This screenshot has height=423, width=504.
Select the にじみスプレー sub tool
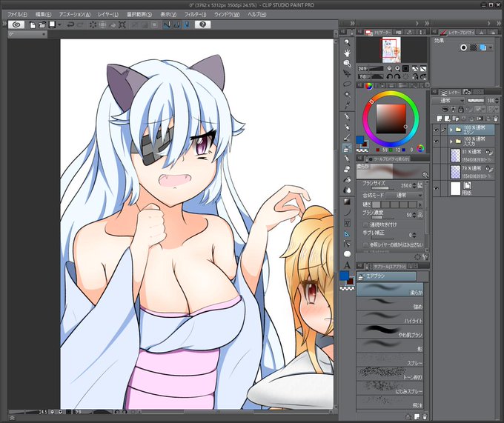click(390, 388)
